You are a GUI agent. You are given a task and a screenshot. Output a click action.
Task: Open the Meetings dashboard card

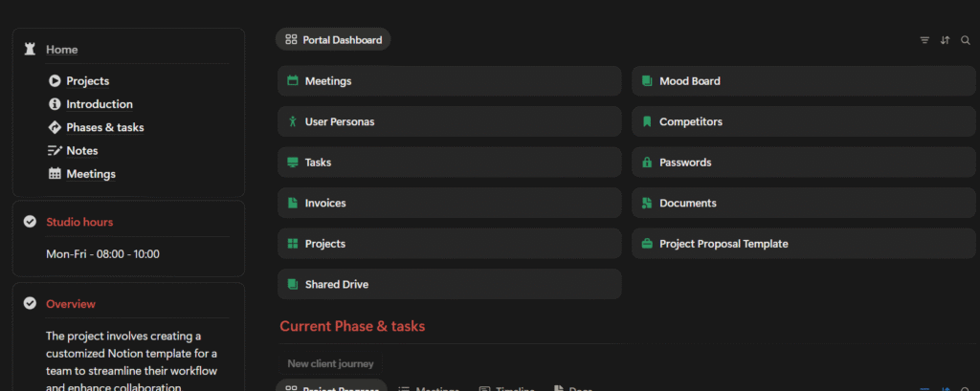(x=450, y=80)
